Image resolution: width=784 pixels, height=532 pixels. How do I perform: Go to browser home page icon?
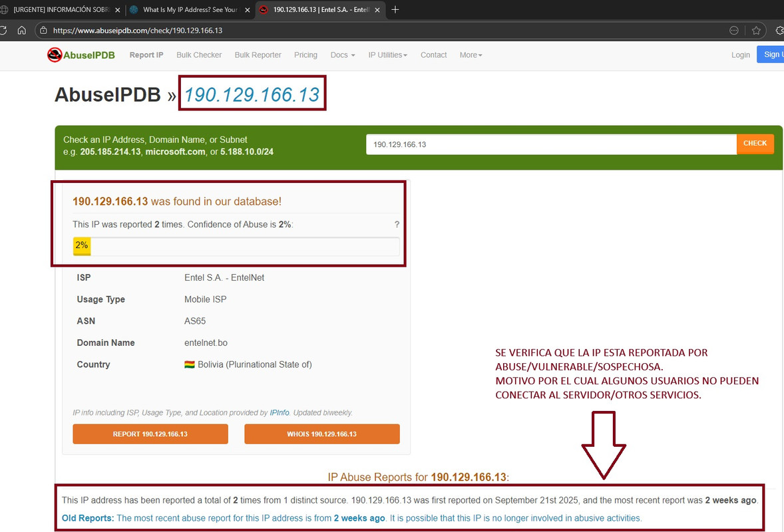(21, 31)
